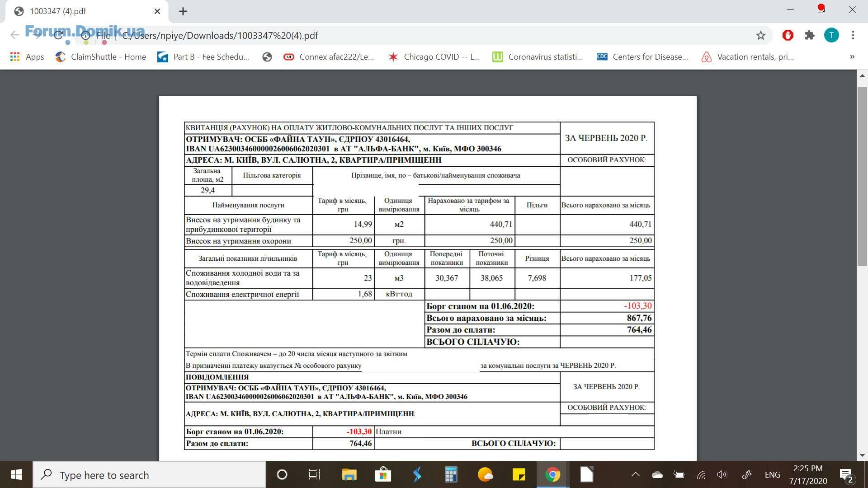This screenshot has height=488, width=868.
Task: Click debt amount -103,30 in upper table
Action: (x=638, y=306)
